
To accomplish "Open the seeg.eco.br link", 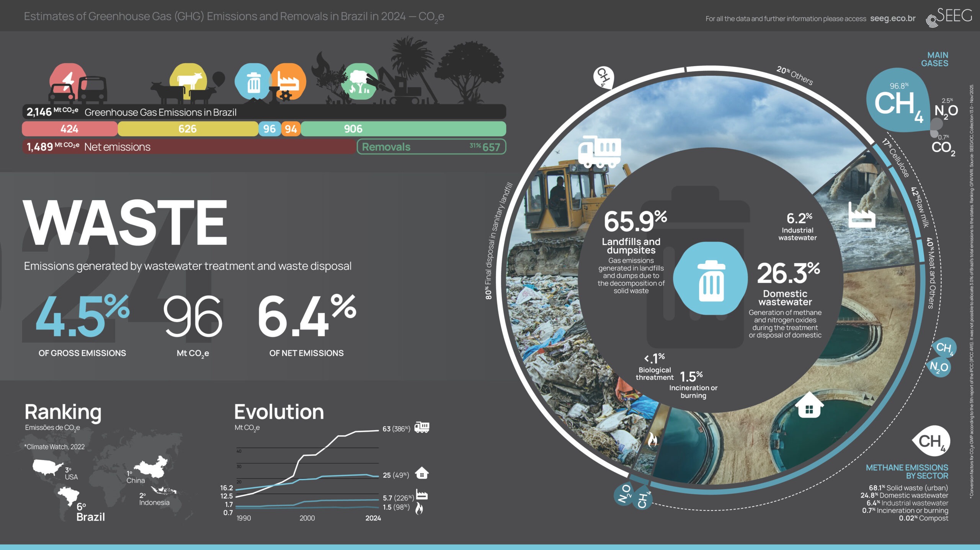I will pos(892,18).
